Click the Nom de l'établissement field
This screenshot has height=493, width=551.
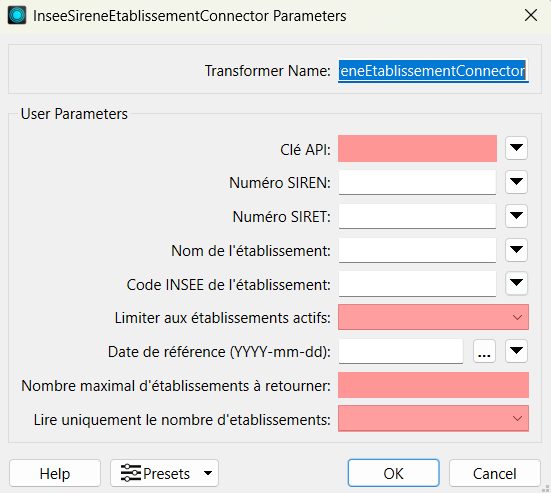(417, 250)
